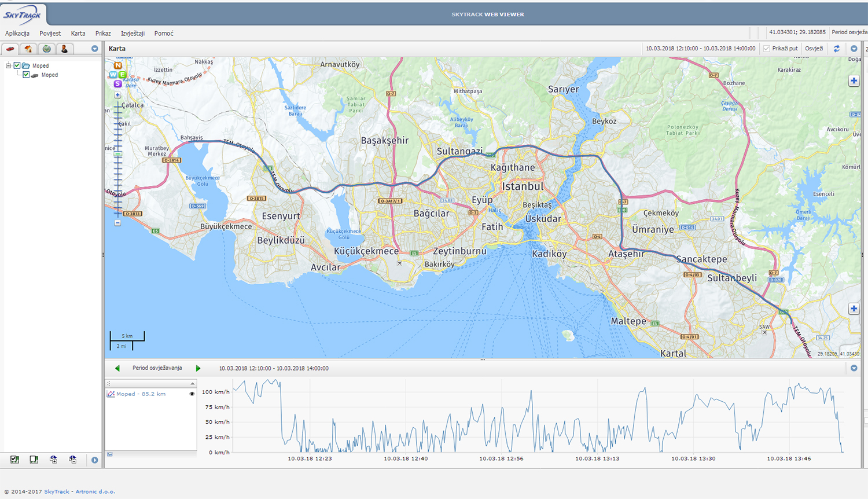Open the Prikaz menu
Viewport: 868px width, 499px height.
click(103, 33)
